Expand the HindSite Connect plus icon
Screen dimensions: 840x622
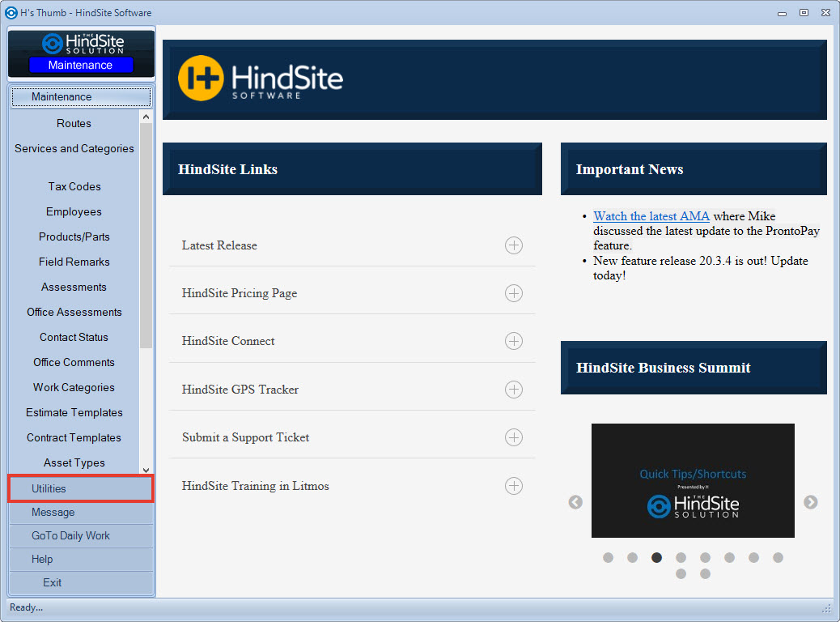(x=514, y=341)
